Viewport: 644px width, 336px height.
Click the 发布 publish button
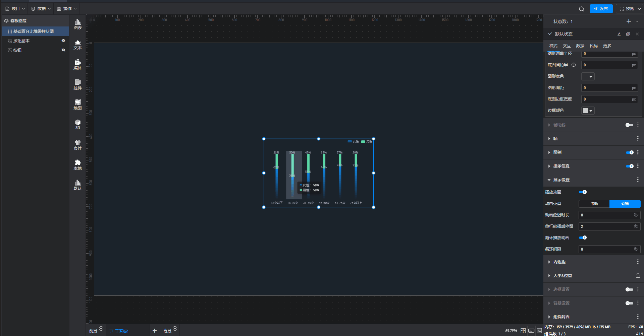[x=601, y=9]
